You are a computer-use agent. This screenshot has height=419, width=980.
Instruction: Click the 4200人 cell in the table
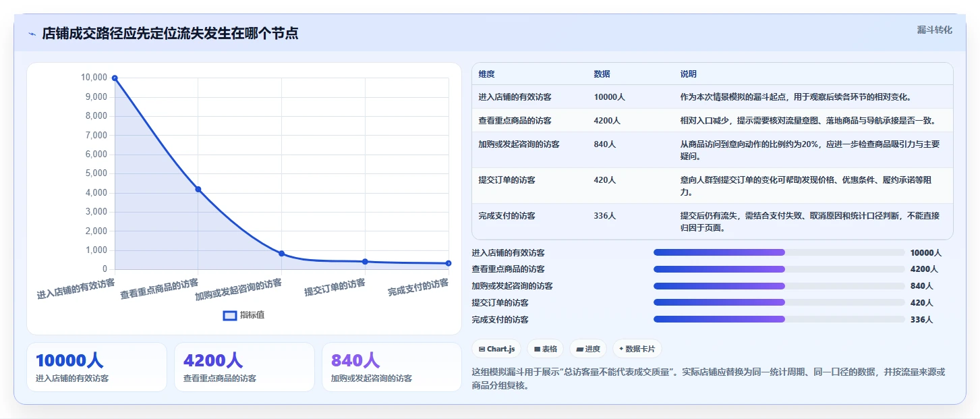[x=607, y=121]
